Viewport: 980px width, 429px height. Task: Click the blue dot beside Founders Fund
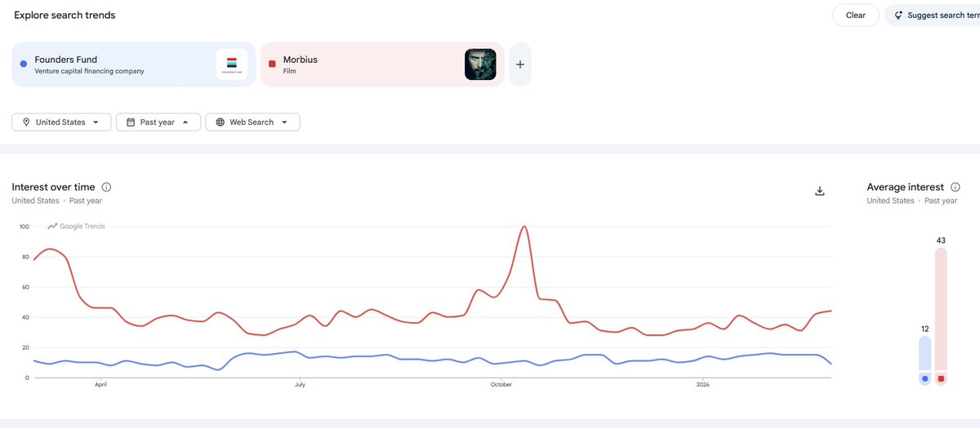[24, 64]
